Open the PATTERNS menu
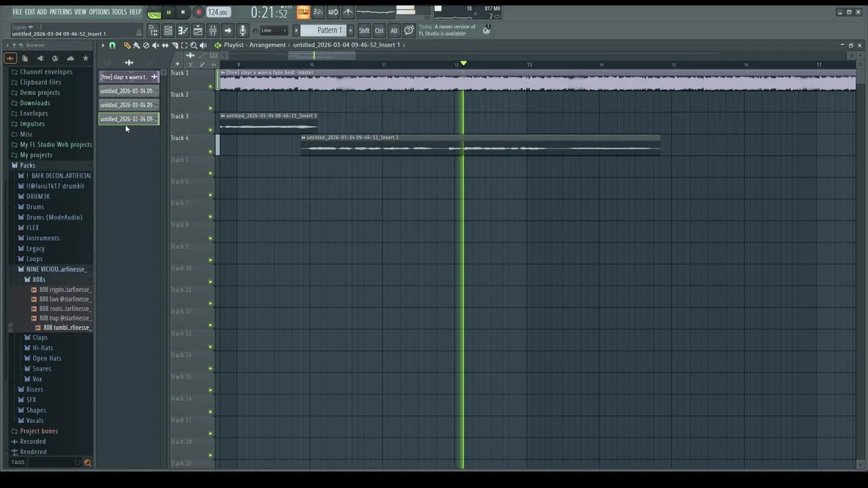This screenshot has width=868, height=488. [60, 12]
